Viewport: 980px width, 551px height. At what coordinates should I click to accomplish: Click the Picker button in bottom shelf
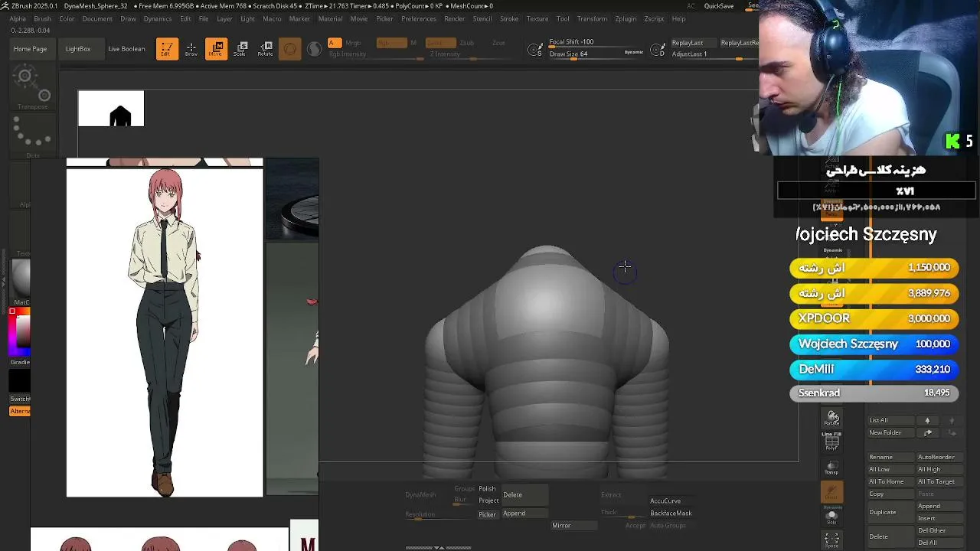point(487,514)
